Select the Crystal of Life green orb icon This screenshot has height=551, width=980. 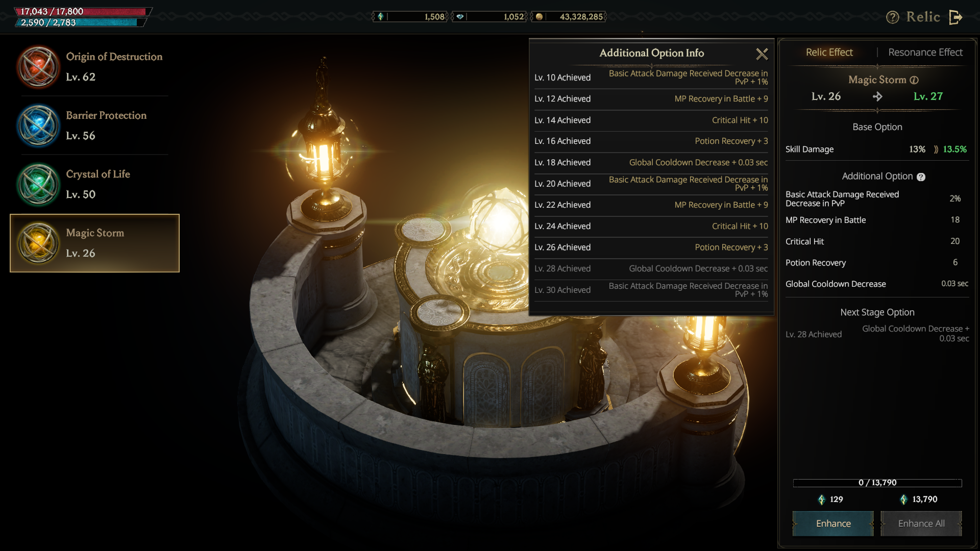tap(38, 184)
